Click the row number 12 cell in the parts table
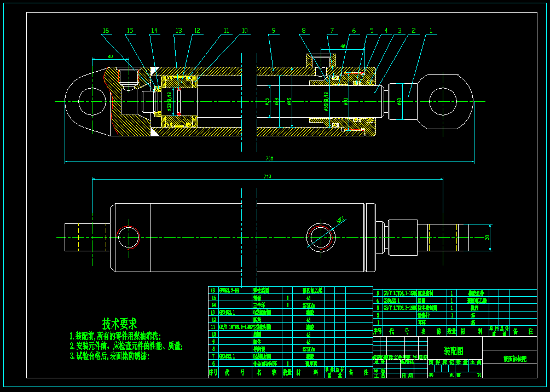550x392 pixels. (x=213, y=320)
